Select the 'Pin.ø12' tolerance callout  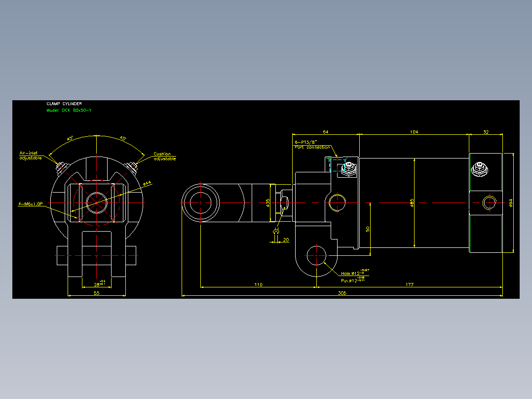[353, 280]
